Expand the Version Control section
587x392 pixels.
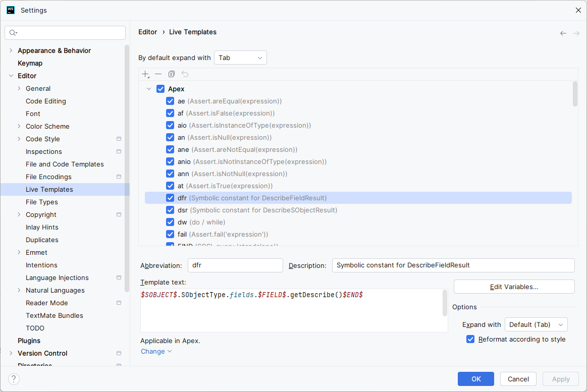[11, 353]
